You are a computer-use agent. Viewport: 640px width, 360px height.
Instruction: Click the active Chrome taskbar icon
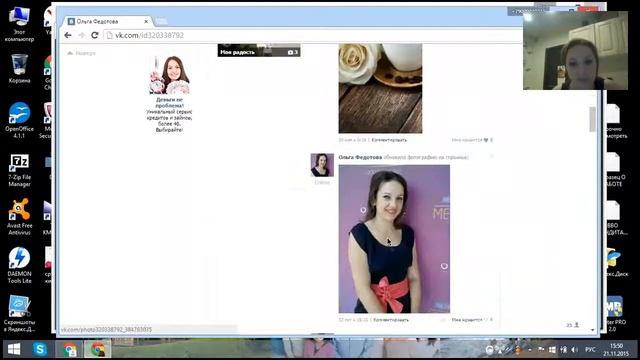[98, 349]
